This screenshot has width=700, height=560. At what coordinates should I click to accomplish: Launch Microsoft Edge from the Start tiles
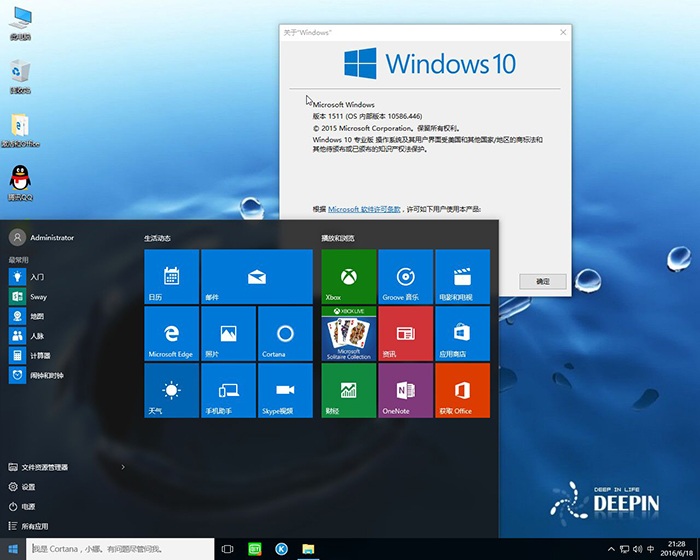pyautogui.click(x=171, y=334)
